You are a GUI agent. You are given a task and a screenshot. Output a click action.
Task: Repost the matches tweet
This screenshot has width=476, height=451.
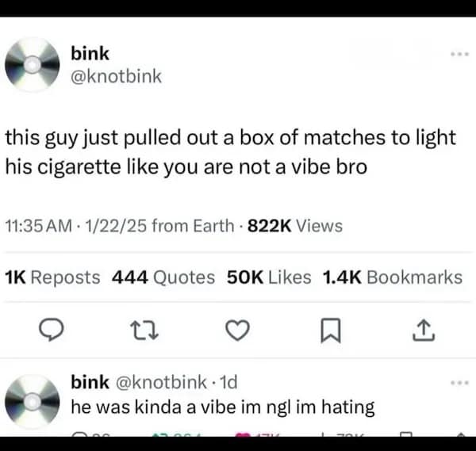click(x=144, y=331)
